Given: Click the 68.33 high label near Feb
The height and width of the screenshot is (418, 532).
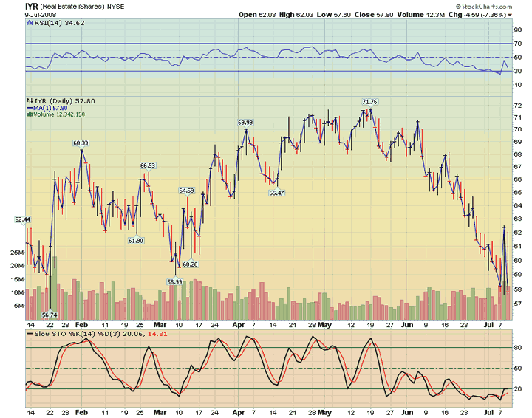Looking at the screenshot, I should click(81, 143).
